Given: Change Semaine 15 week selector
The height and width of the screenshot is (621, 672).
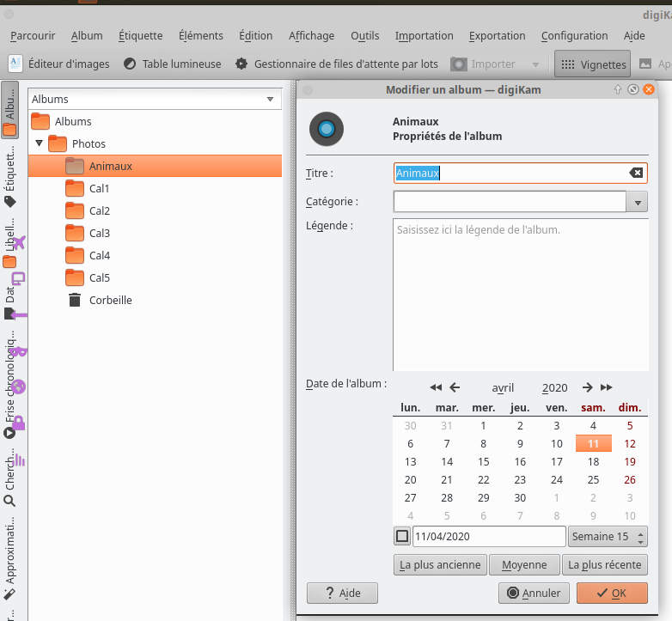Looking at the screenshot, I should pyautogui.click(x=608, y=537).
